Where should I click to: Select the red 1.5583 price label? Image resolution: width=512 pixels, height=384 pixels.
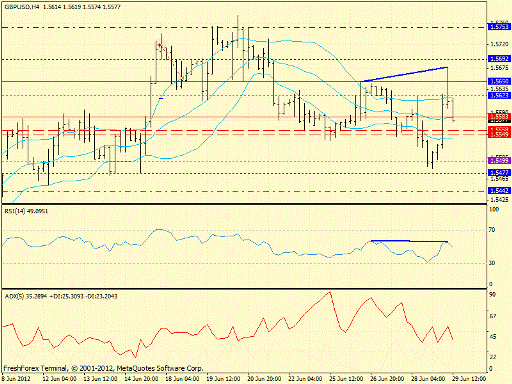tap(499, 116)
